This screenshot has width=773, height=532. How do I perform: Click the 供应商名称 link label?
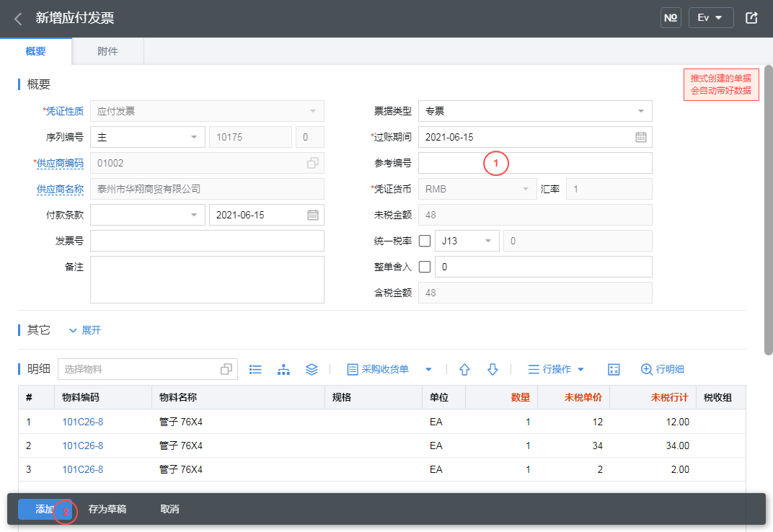click(x=60, y=189)
